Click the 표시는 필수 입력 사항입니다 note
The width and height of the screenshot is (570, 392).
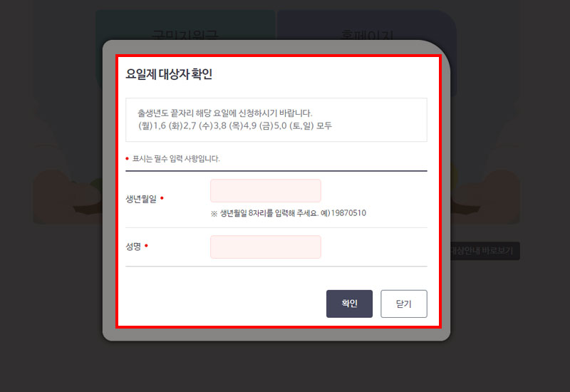point(176,158)
